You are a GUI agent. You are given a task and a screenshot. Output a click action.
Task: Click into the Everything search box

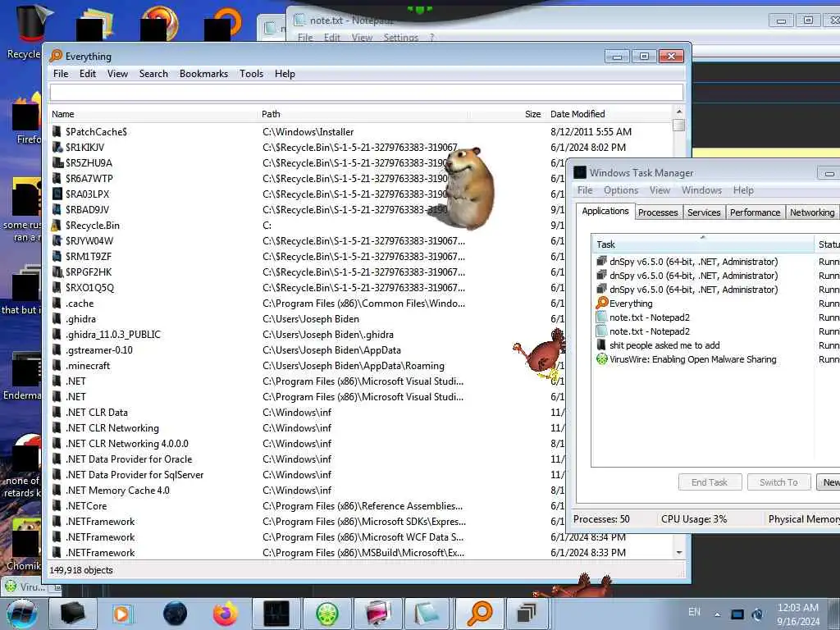click(367, 92)
